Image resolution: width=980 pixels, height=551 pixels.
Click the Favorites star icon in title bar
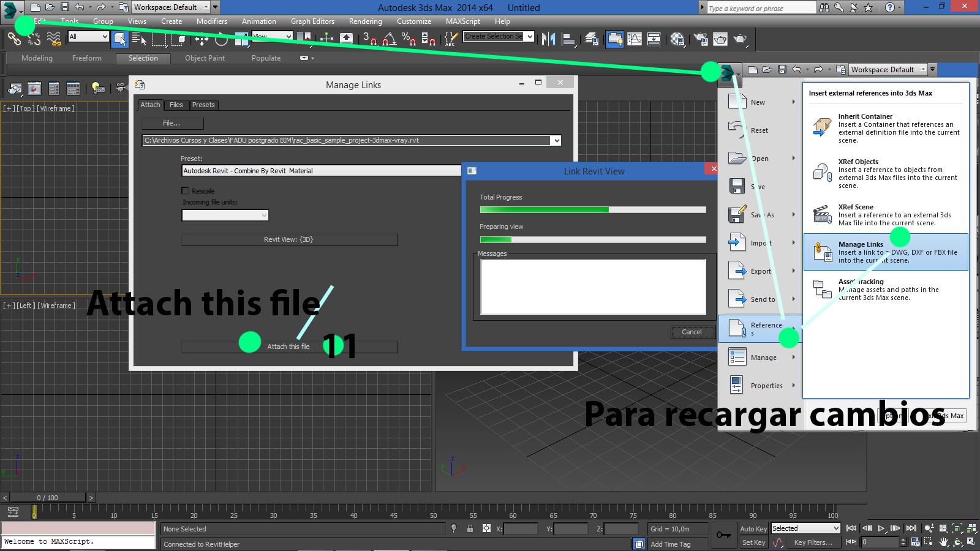point(868,8)
